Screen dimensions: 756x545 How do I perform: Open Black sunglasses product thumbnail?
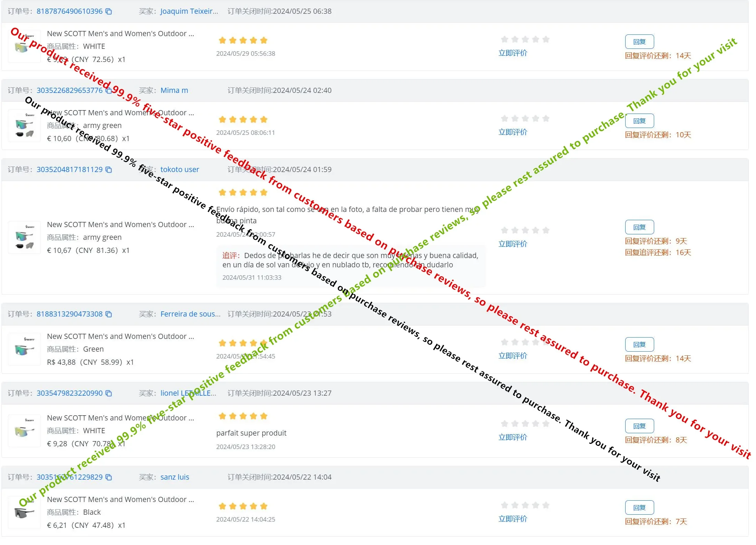24,512
